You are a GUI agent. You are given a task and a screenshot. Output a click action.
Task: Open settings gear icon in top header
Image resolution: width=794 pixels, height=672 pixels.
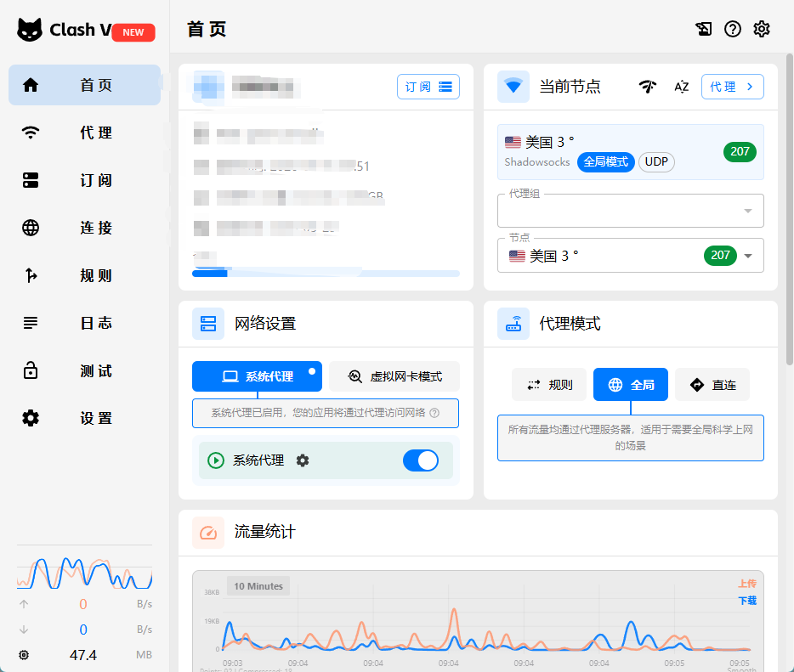coord(762,30)
